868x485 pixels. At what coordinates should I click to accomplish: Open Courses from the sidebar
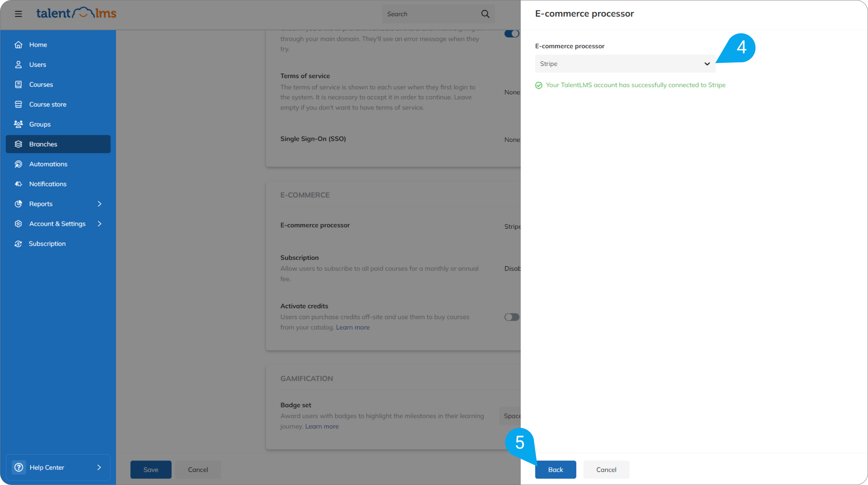coord(58,85)
